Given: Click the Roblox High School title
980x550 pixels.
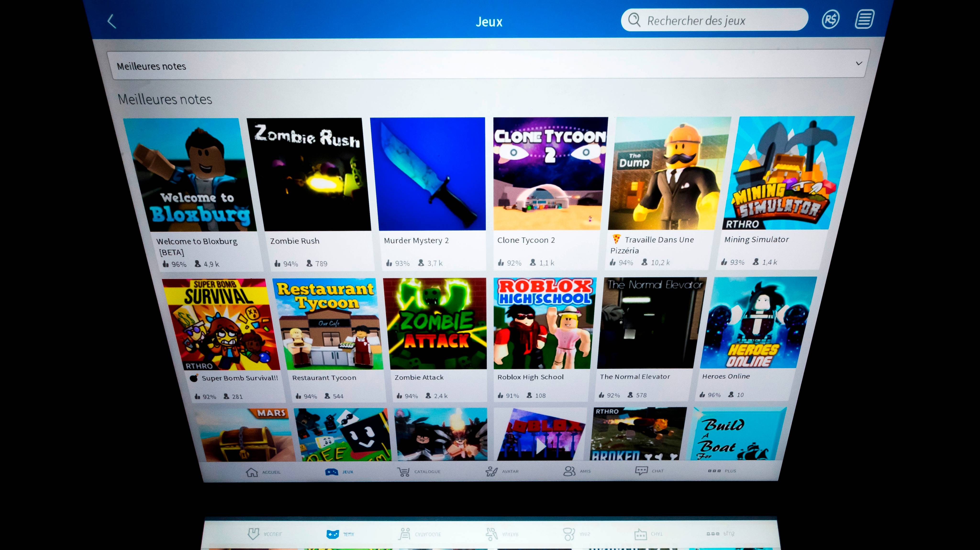Looking at the screenshot, I should 530,377.
